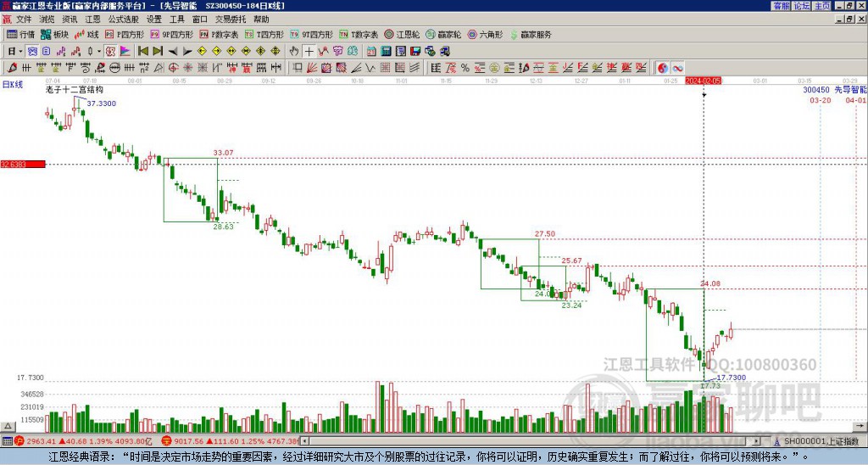This screenshot has height=465, width=868.
Task: Click horizontal scrollbar right arrow
Action: click(x=757, y=442)
